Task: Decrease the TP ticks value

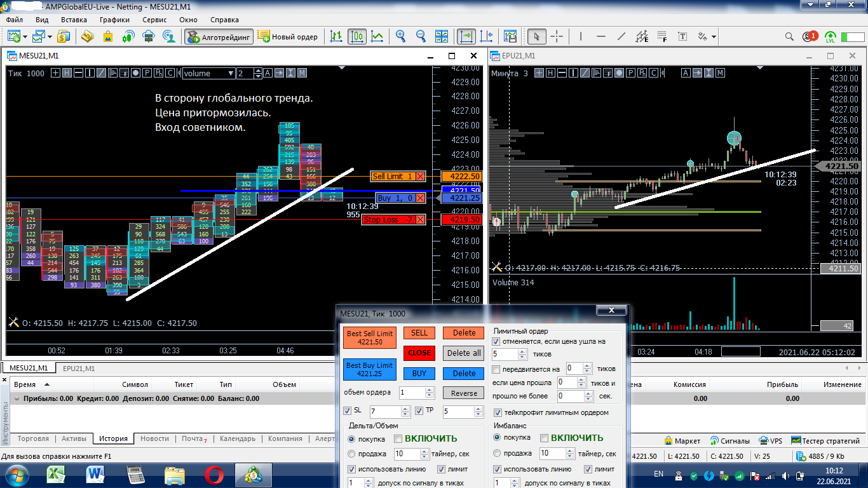Action: pos(478,414)
